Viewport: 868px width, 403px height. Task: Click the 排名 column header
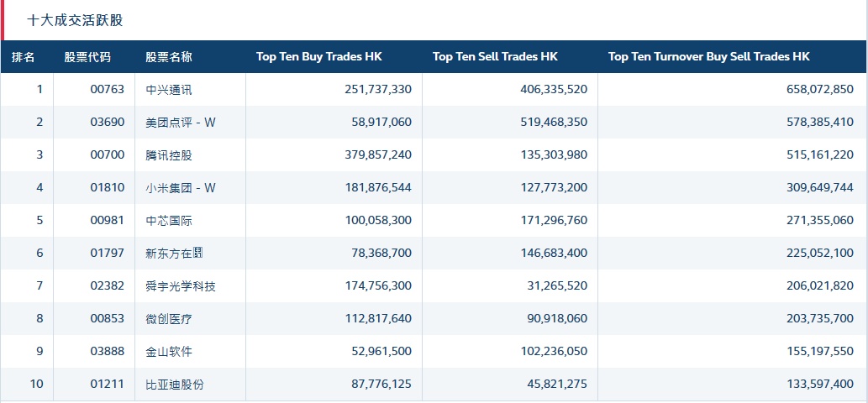pyautogui.click(x=24, y=57)
